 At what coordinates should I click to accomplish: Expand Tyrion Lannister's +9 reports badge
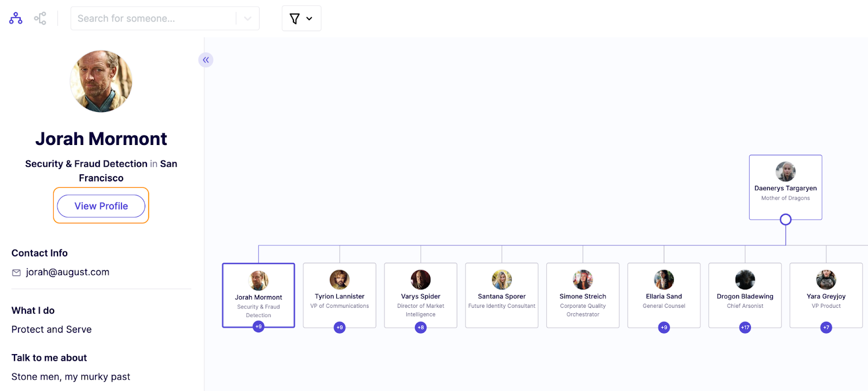point(340,327)
